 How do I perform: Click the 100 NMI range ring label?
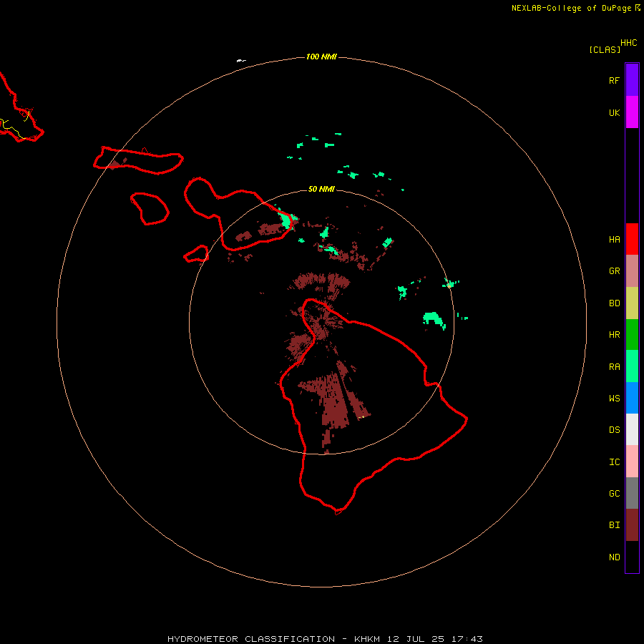(321, 57)
